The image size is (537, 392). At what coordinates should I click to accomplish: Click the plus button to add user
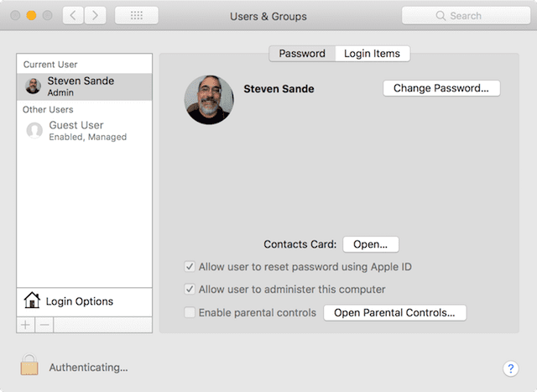(x=26, y=324)
